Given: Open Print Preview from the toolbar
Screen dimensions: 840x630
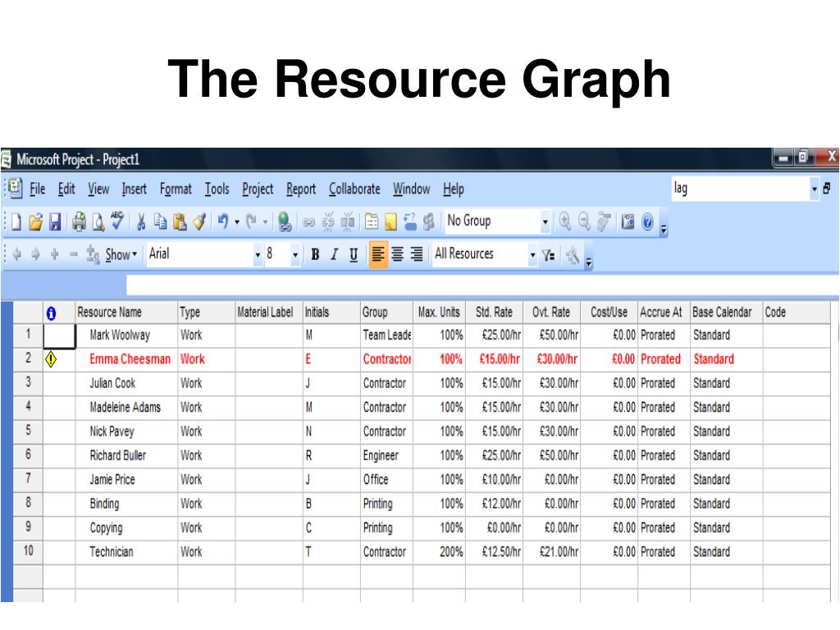Looking at the screenshot, I should pos(98,221).
